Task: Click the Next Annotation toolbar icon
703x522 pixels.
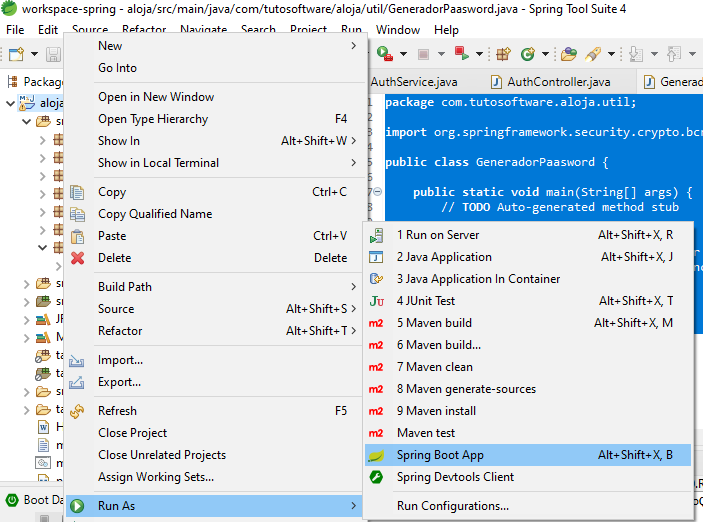Action: click(x=636, y=54)
